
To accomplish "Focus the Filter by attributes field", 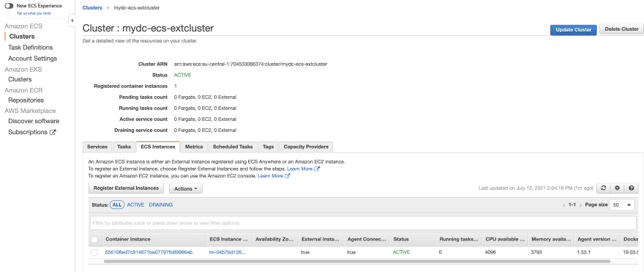I will click(x=363, y=223).
